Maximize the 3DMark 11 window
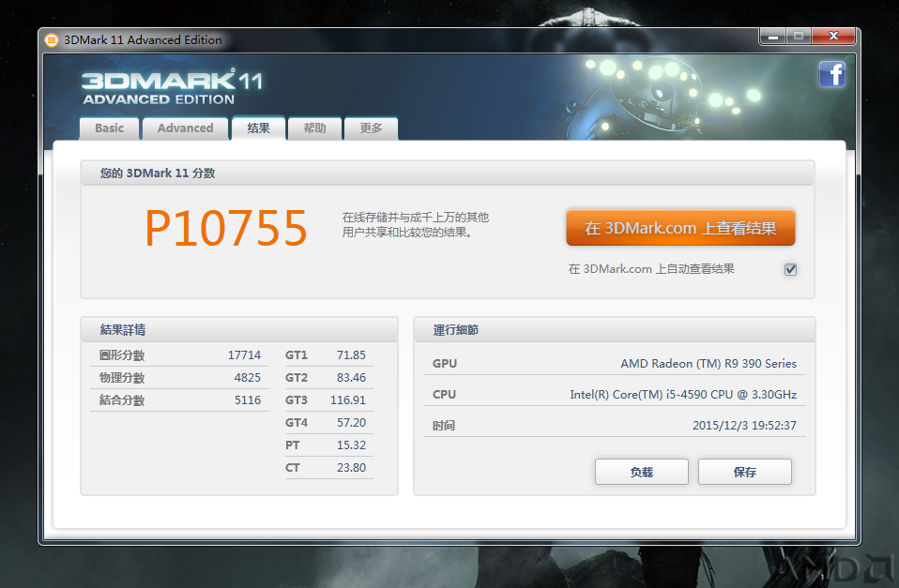The height and width of the screenshot is (588, 899). click(798, 36)
